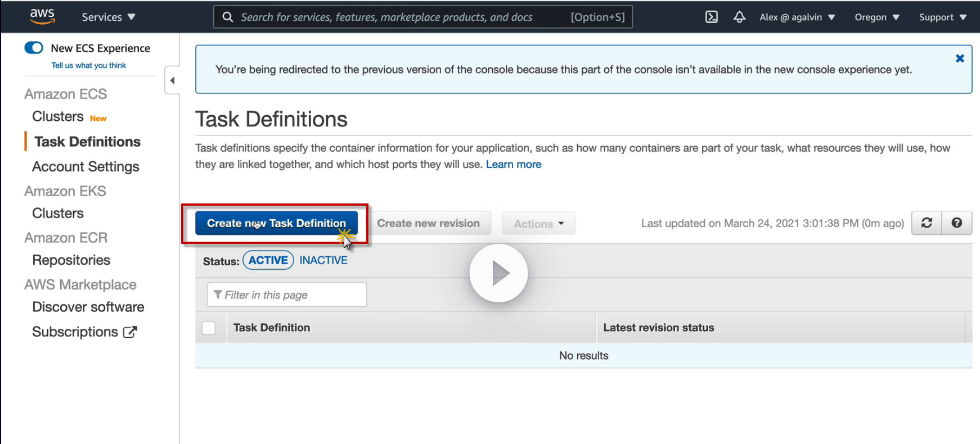Open the notifications bell
Screen dimensions: 980x444
(739, 17)
